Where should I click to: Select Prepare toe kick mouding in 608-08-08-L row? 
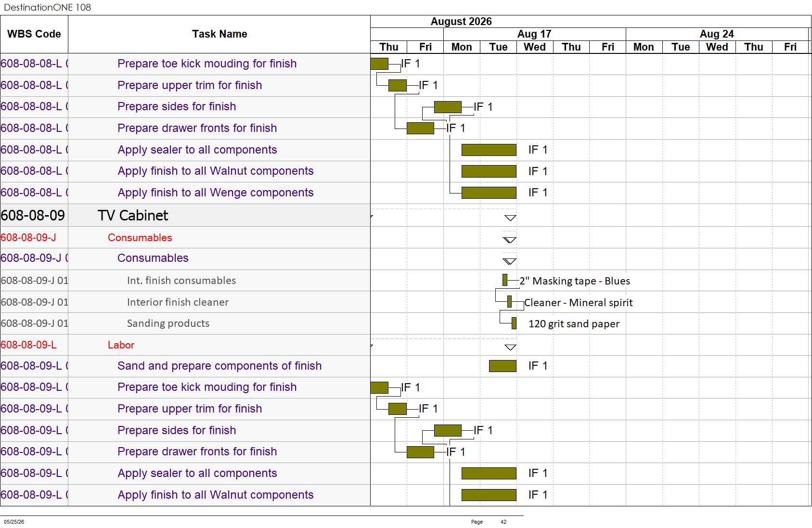pyautogui.click(x=207, y=64)
